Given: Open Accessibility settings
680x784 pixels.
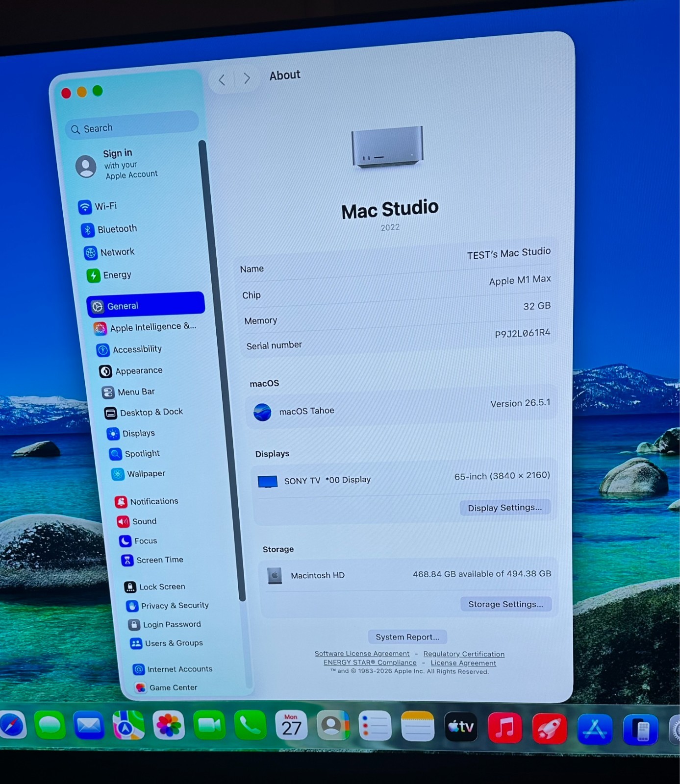Looking at the screenshot, I should (x=129, y=349).
